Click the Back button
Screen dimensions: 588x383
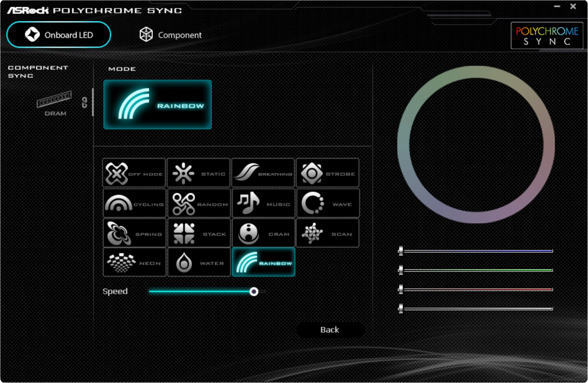click(x=330, y=330)
